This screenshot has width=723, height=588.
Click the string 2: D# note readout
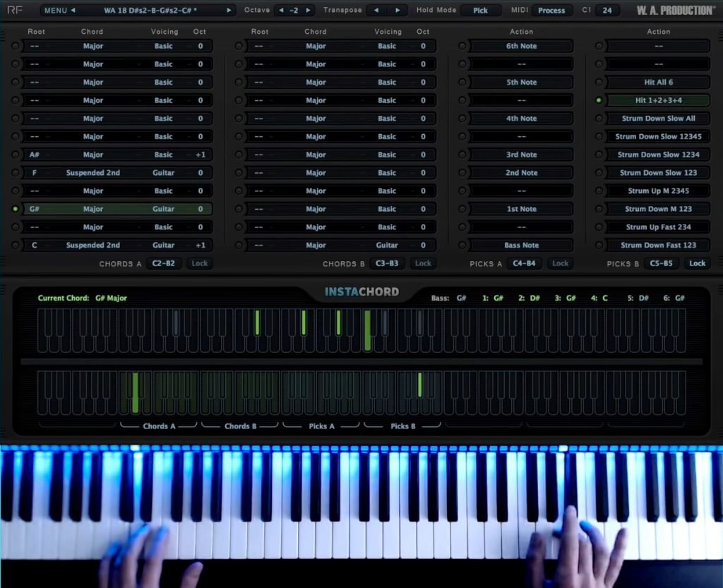click(x=529, y=298)
